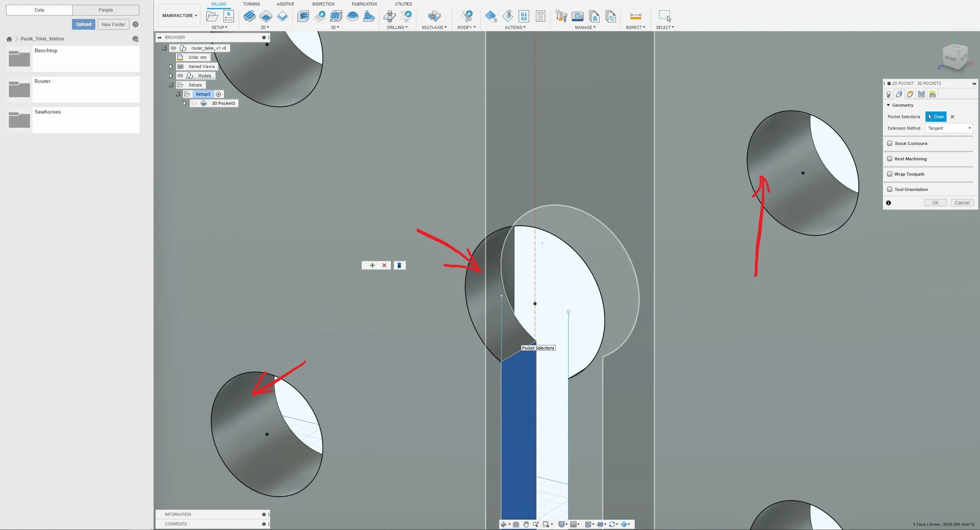Image resolution: width=980 pixels, height=530 pixels.
Task: Click the G1 G2 post process icon
Action: 524,16
